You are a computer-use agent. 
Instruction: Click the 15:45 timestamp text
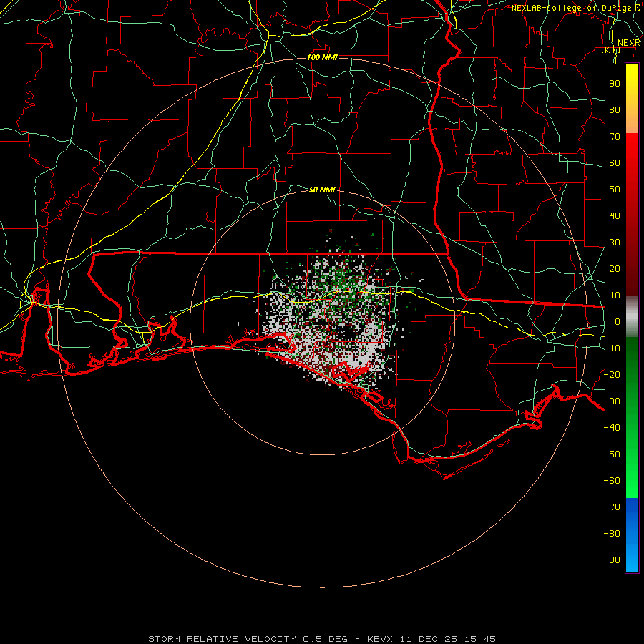point(480,639)
